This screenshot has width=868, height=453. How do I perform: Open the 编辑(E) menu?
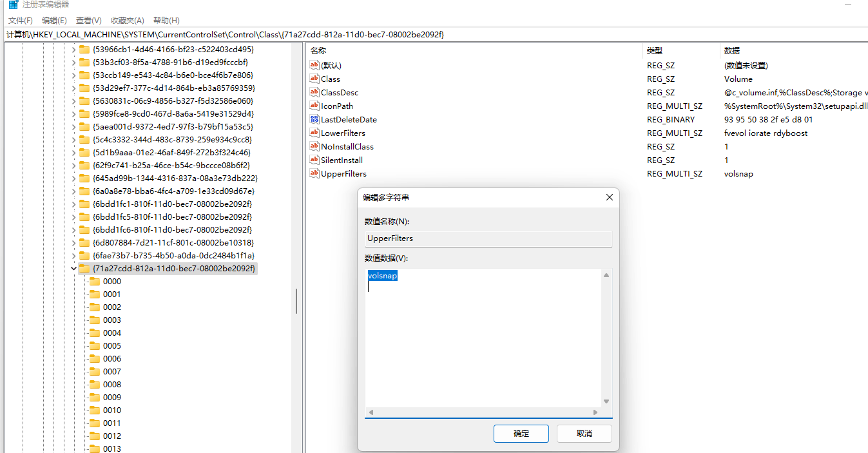click(54, 21)
